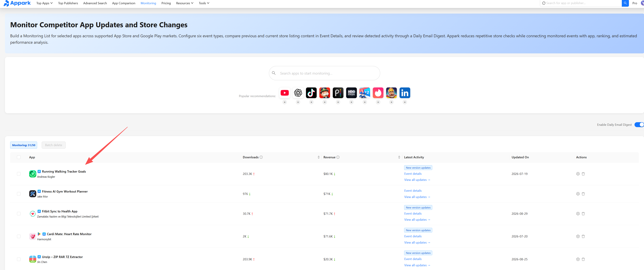Check the Fitness AI Gym Workout Planner checkbox
644x270 pixels.
click(19, 194)
